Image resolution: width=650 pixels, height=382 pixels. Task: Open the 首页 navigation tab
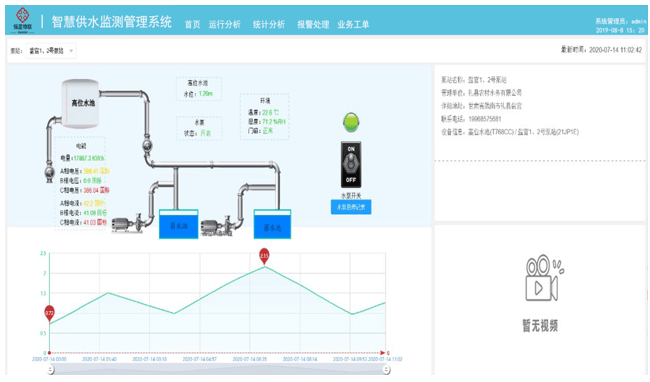tap(192, 24)
